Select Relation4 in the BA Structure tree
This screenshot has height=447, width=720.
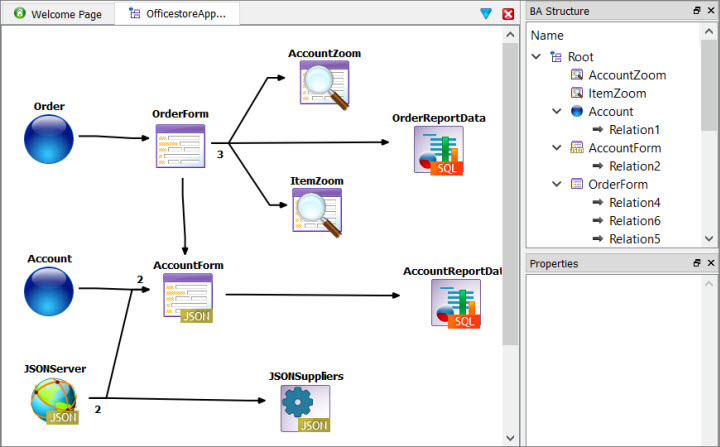[633, 203]
